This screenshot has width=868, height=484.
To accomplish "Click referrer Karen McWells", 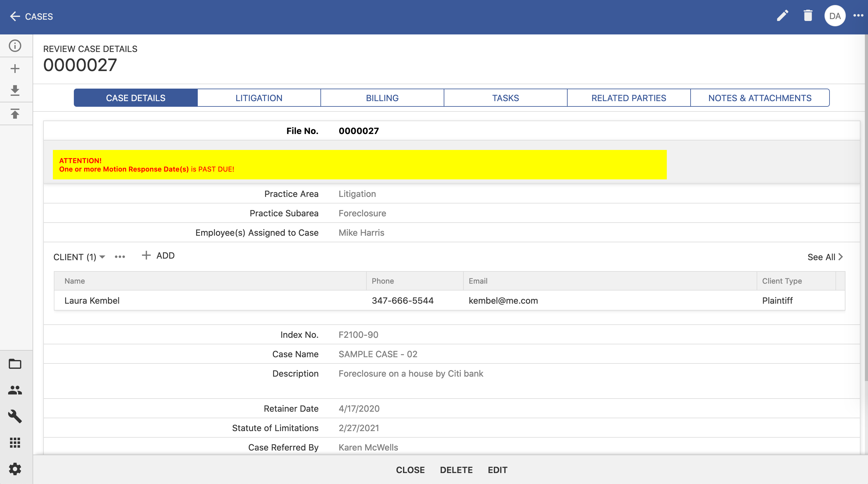I will click(x=368, y=448).
